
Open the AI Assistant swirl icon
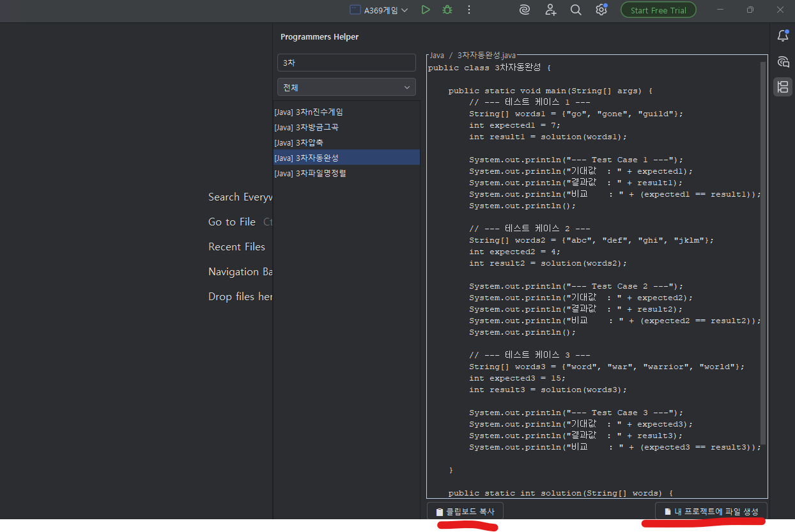tap(524, 10)
